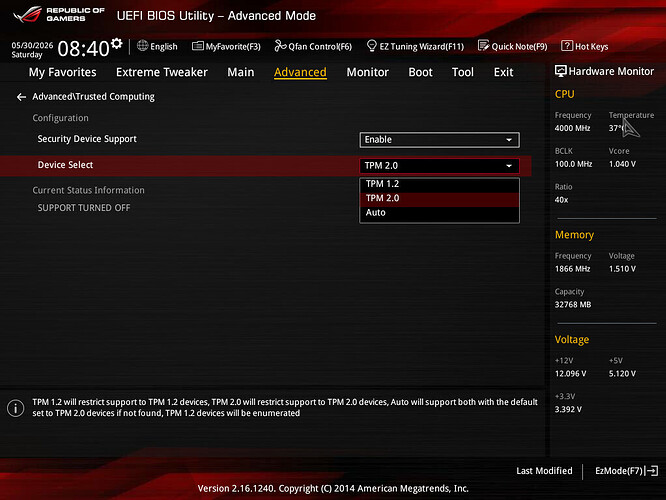Click Advanced\Trusted Computing breadcrumb
Image resolution: width=666 pixels, height=500 pixels.
[x=93, y=97]
